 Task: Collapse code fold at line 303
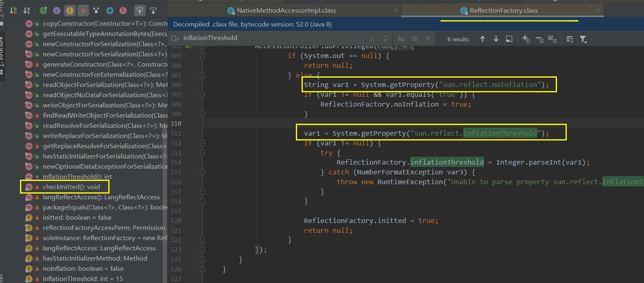(202, 56)
